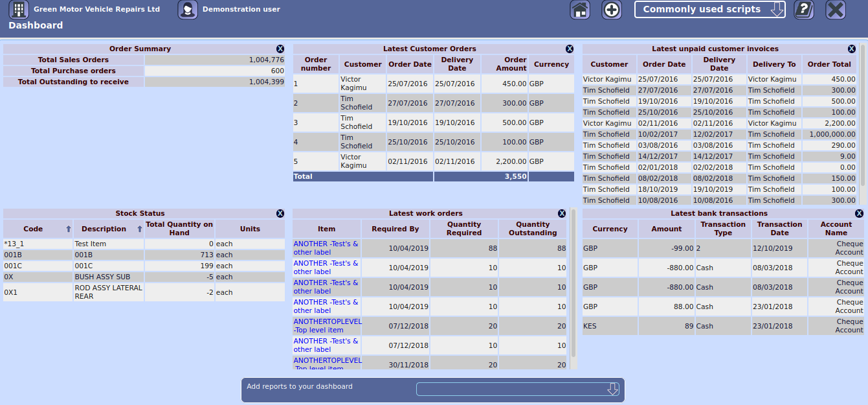Close the Order Summary panel
This screenshot has width=868, height=405.
click(x=280, y=49)
